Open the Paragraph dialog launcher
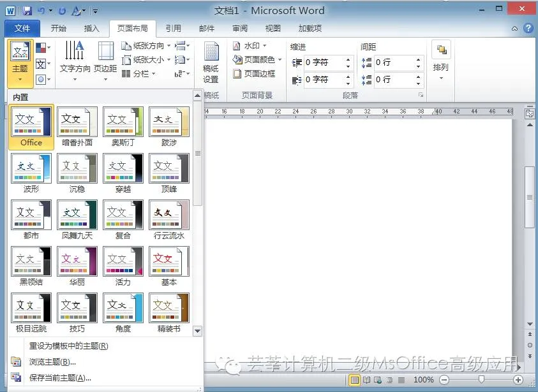538x392 pixels. (421, 95)
